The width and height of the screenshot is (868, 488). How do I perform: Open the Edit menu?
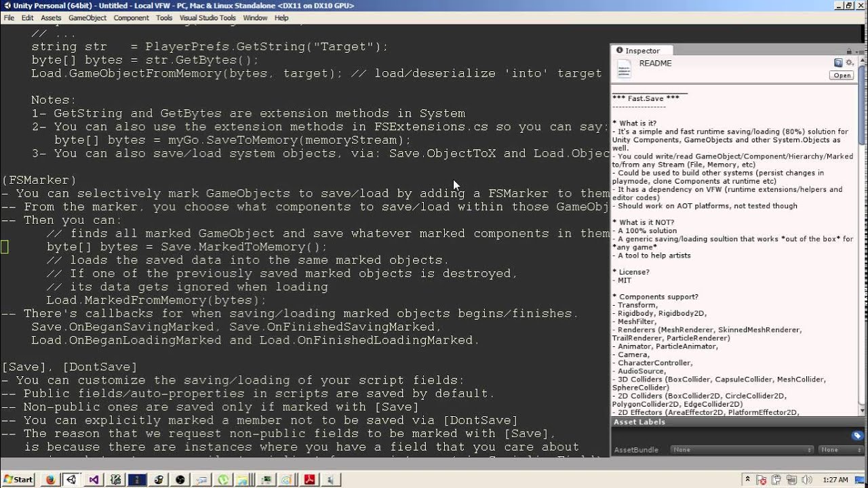tap(28, 18)
